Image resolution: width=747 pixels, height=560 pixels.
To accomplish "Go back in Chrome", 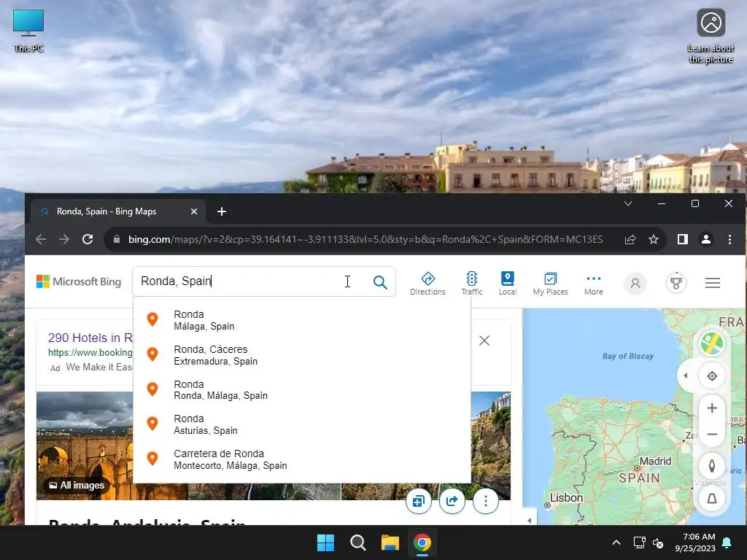I will pos(41,239).
